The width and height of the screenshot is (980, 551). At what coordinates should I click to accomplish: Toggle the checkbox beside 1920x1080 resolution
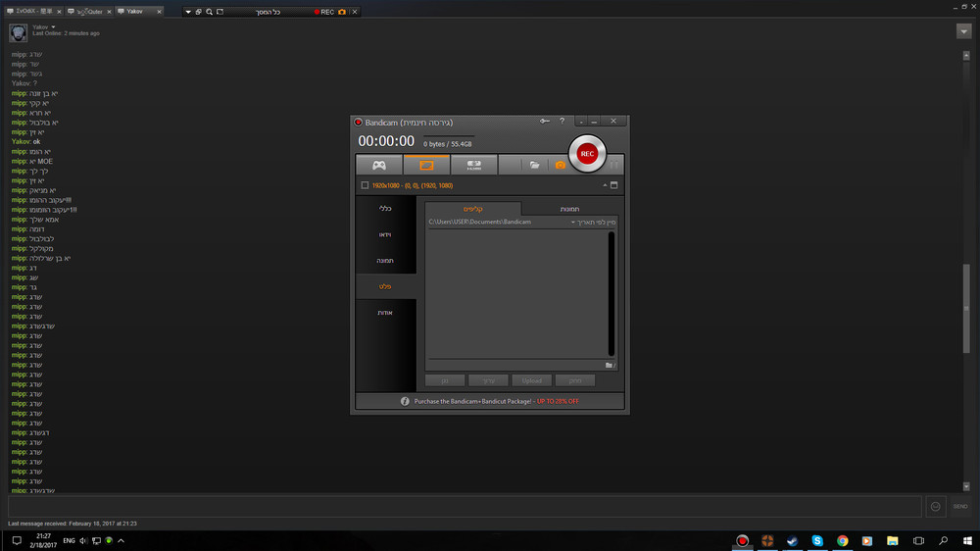click(365, 185)
